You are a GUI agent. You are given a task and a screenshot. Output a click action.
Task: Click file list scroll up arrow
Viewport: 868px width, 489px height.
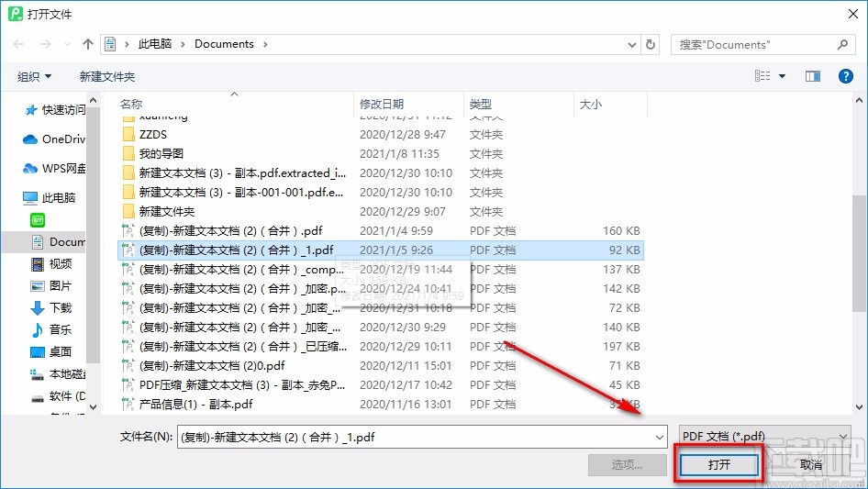859,101
